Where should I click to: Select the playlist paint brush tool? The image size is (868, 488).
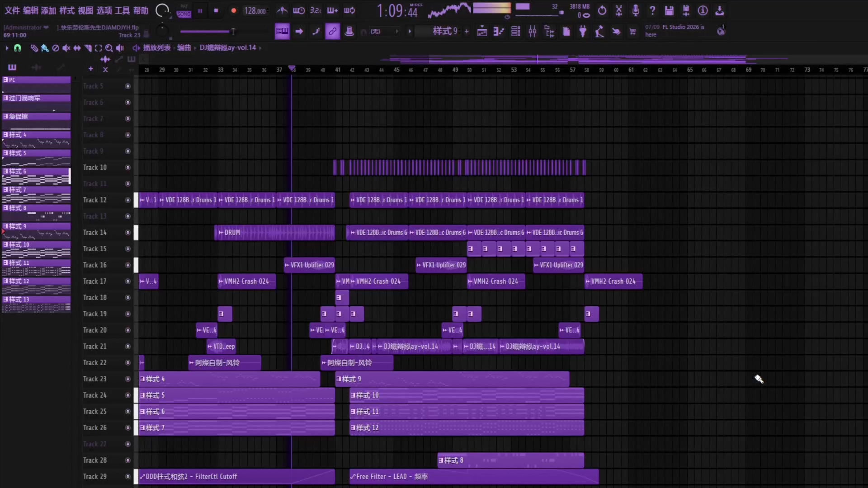click(x=44, y=48)
